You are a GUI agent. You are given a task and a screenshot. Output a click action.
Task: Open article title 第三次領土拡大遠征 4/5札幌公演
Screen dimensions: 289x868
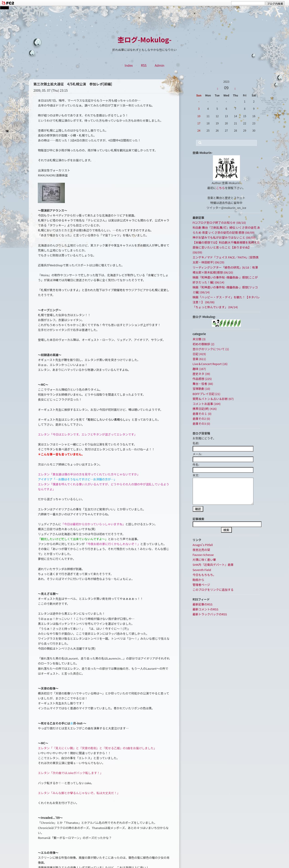pyautogui.click(x=73, y=84)
